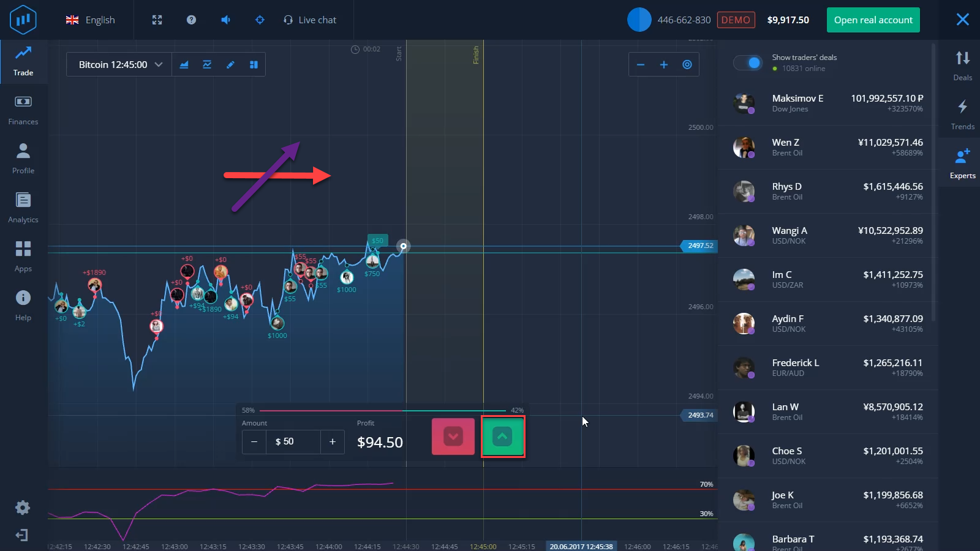Image resolution: width=980 pixels, height=551 pixels.
Task: Select the chart type area icon
Action: 184,65
